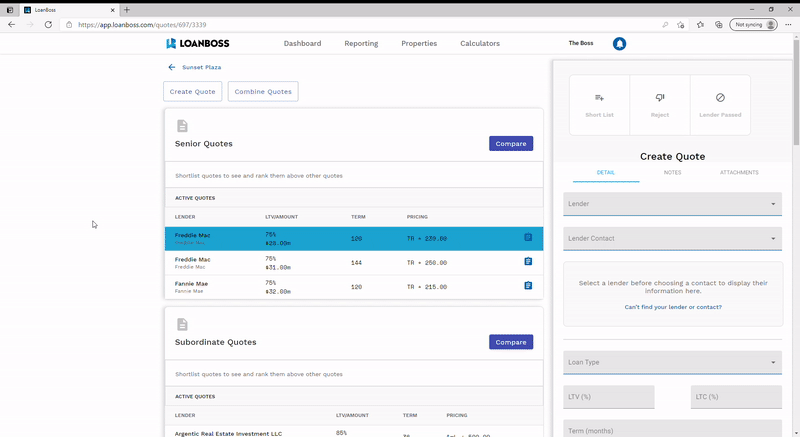Click clipboard icon on Freddie Mac 144-term row
This screenshot has height=437, width=800.
pos(528,261)
